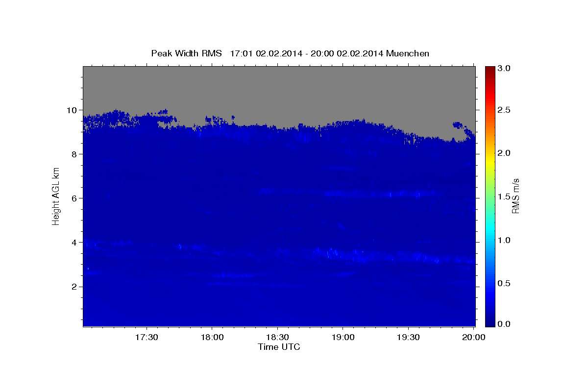This screenshot has height=392, width=588.
Task: Click the colorbar label '1.5'
Action: (x=505, y=197)
